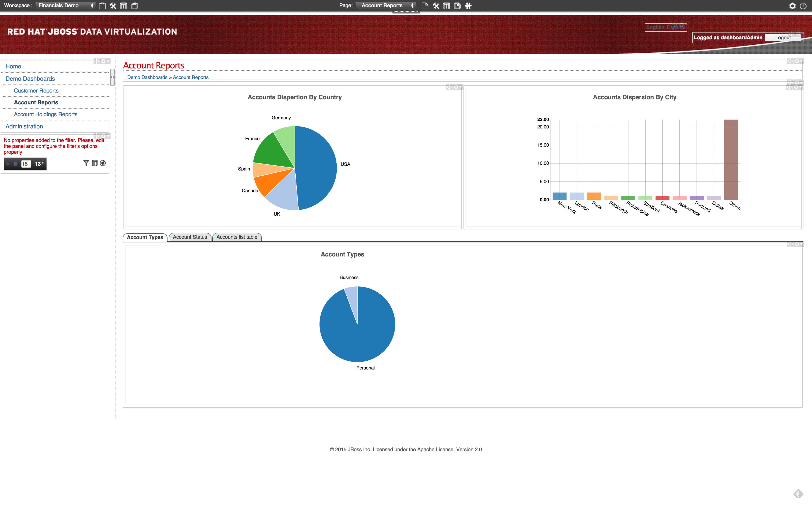Switch to the Account Status tab
812x507 pixels.
[x=190, y=237]
